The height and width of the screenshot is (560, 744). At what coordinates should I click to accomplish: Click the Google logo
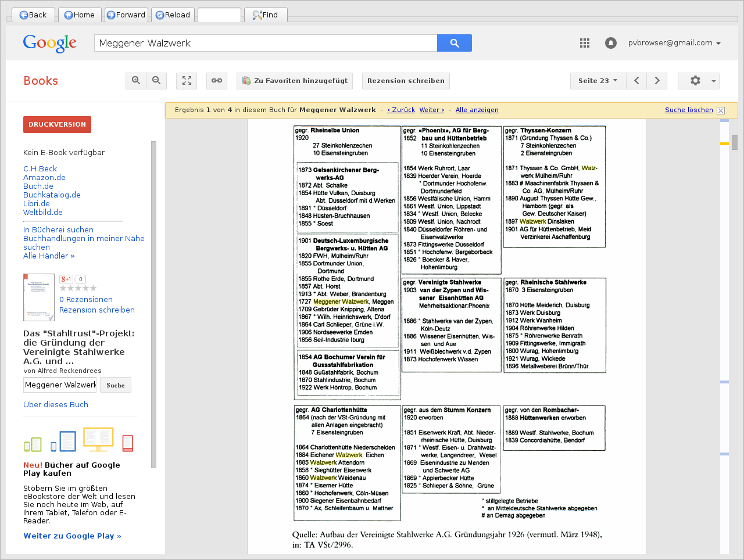(50, 43)
